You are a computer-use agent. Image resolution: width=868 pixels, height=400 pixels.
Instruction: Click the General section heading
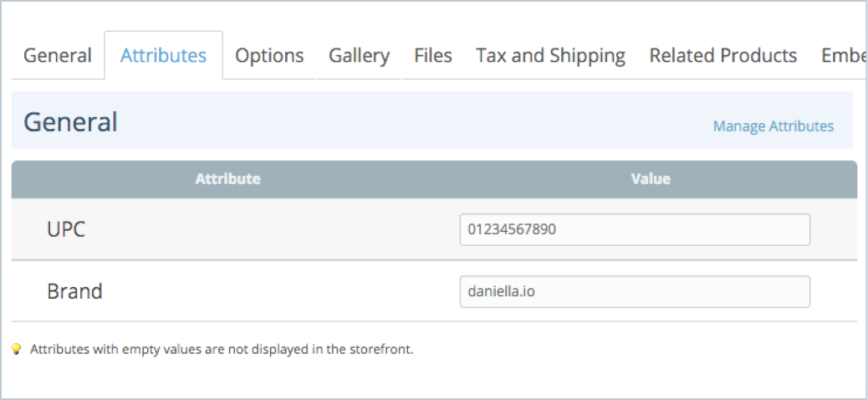pyautogui.click(x=70, y=122)
